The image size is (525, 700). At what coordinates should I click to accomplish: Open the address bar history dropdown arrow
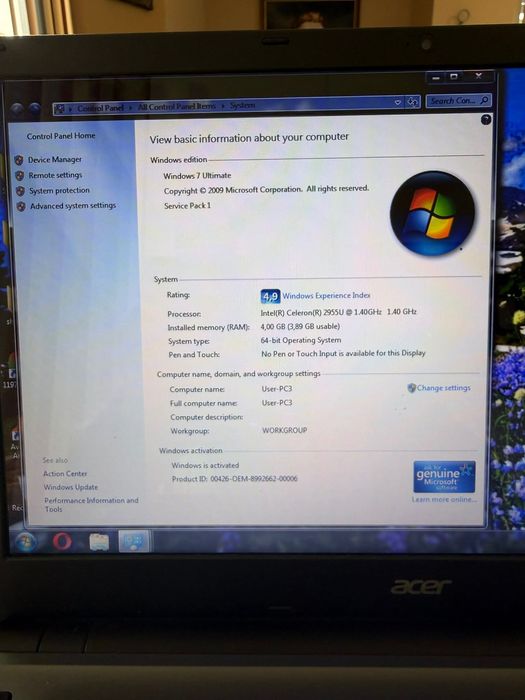[398, 103]
